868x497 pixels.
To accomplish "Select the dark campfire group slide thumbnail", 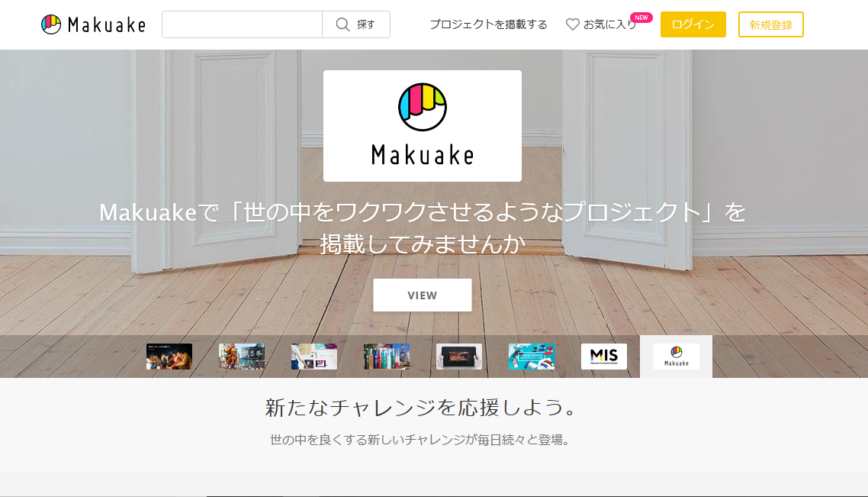I will pos(169,357).
